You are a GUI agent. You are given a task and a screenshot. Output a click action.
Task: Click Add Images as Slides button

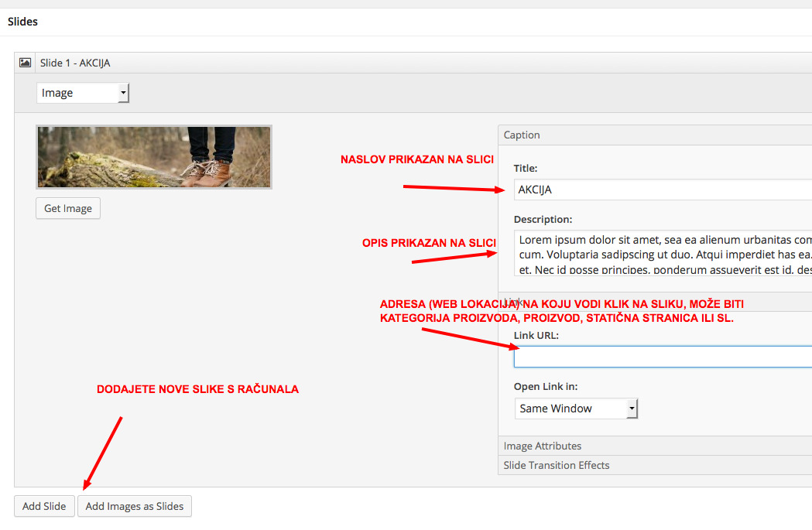[x=135, y=506]
